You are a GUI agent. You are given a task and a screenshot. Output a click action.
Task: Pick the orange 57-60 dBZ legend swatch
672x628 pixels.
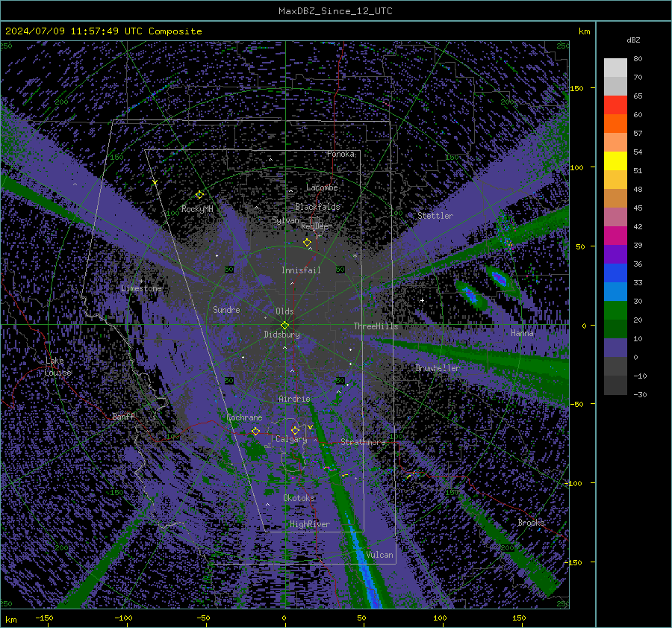615,124
